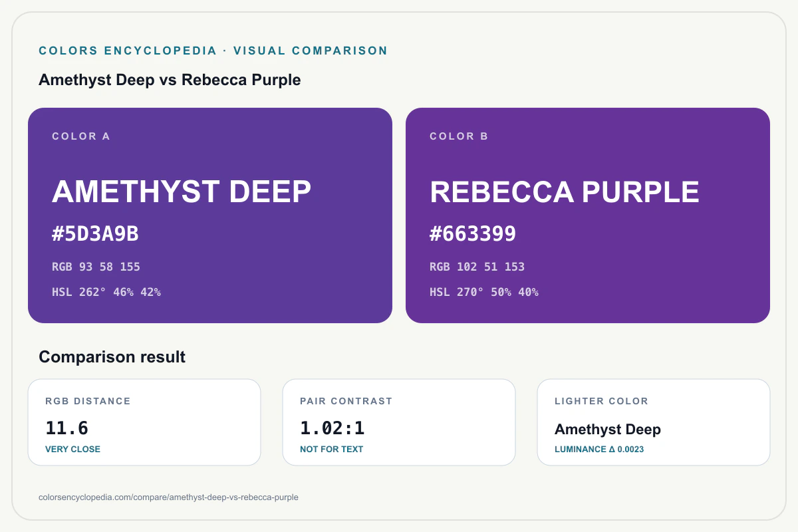This screenshot has width=798, height=532.
Task: Click the Colors Encyclopedia header text
Action: pos(128,51)
